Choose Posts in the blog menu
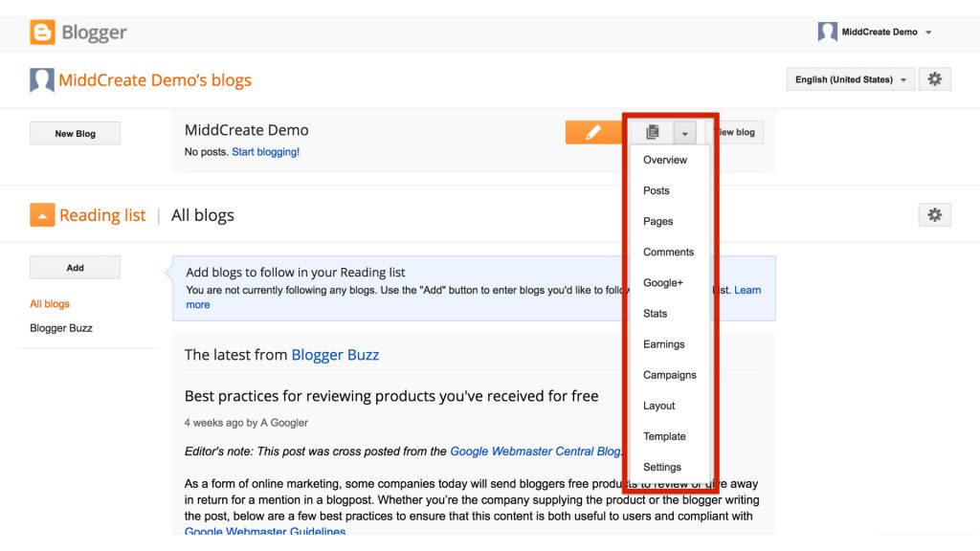Screen dimensions: 980x551 click(x=657, y=190)
